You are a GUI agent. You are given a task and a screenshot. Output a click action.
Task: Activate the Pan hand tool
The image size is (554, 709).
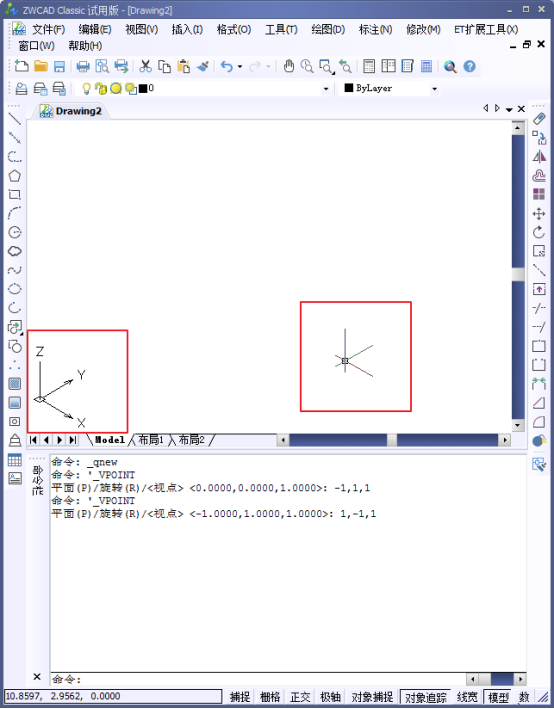click(289, 66)
